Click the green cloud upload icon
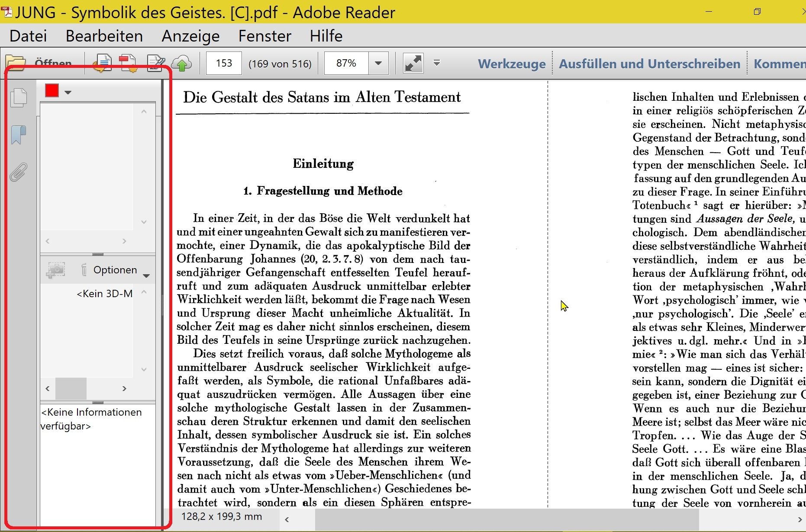The height and width of the screenshot is (532, 806). click(182, 63)
